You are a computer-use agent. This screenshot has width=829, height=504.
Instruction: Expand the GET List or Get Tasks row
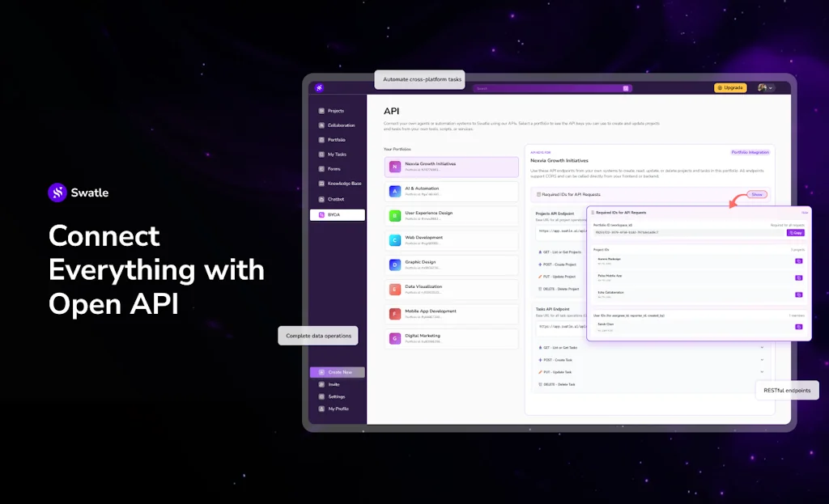pos(762,347)
